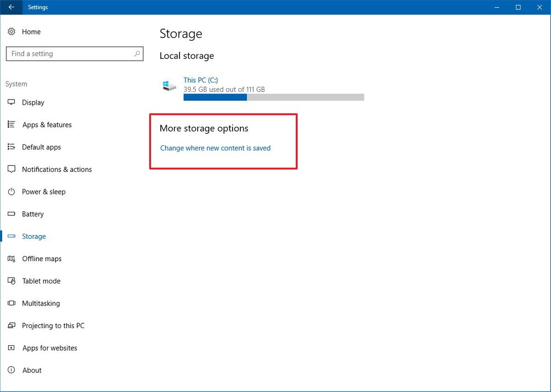Image resolution: width=551 pixels, height=392 pixels.
Task: Select Power & sleep
Action: point(44,192)
